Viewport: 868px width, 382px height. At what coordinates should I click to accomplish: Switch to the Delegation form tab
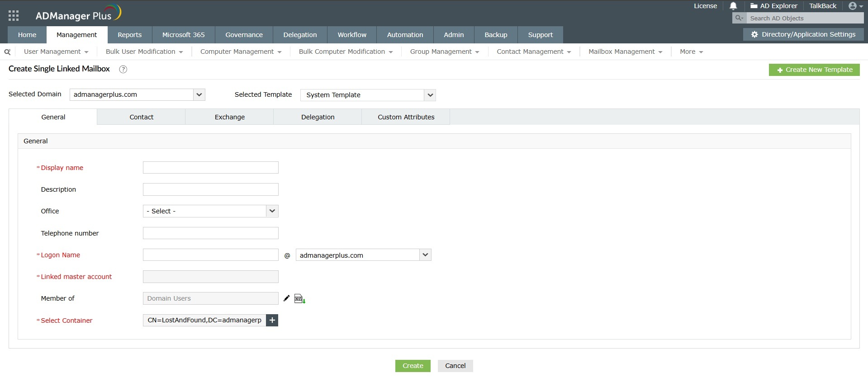(318, 117)
